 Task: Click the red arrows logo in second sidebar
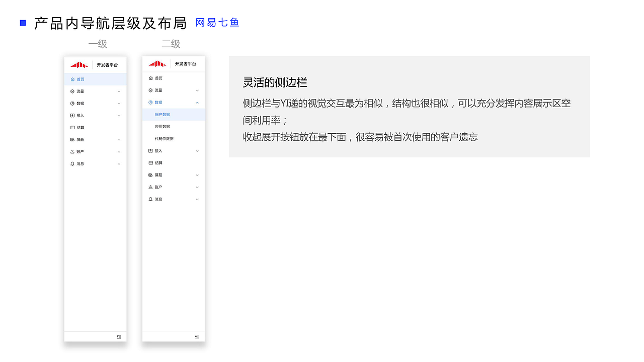pos(157,64)
